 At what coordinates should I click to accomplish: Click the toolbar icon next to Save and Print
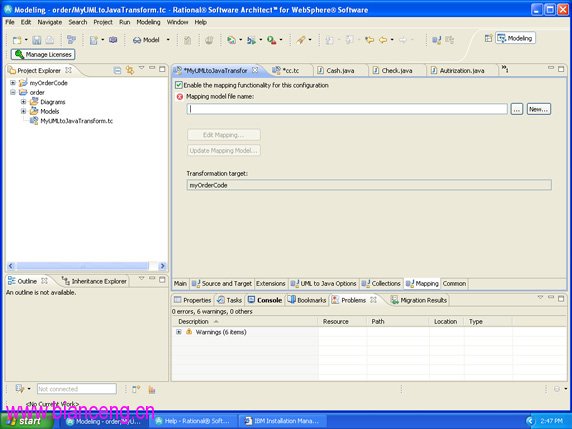[x=72, y=40]
